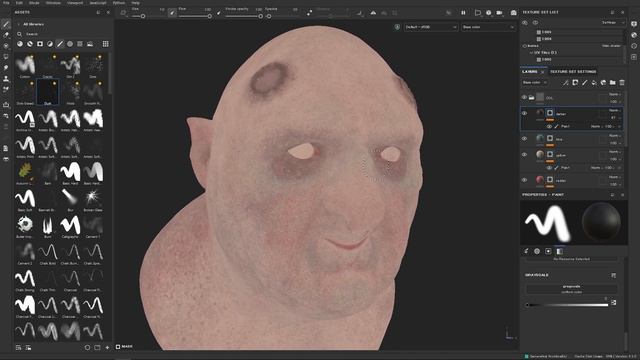Add a smart material to layers
640x360 pixels.
(x=603, y=83)
